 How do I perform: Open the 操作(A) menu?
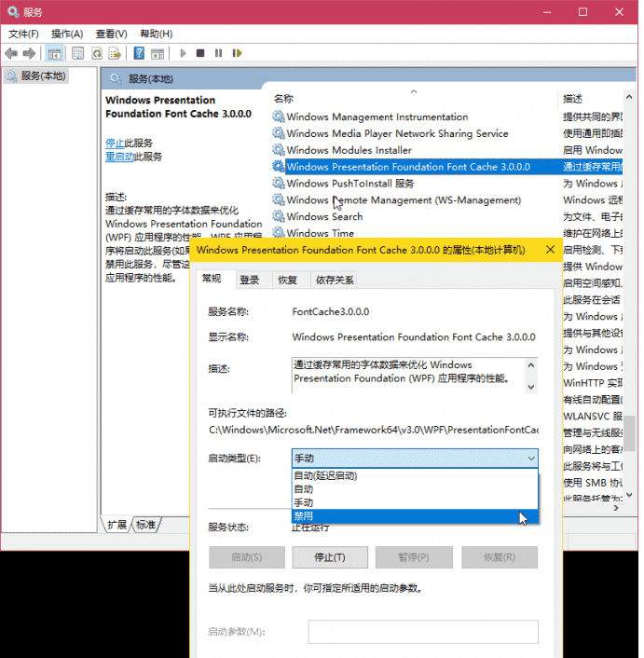coord(67,34)
